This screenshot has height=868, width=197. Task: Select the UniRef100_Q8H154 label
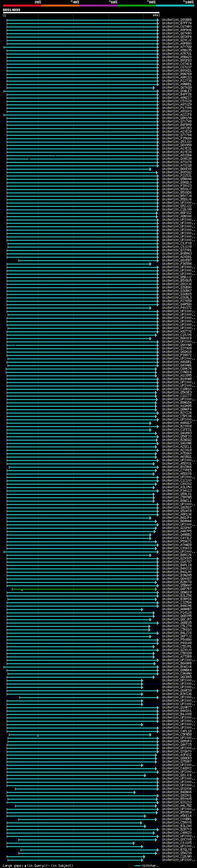177,118
